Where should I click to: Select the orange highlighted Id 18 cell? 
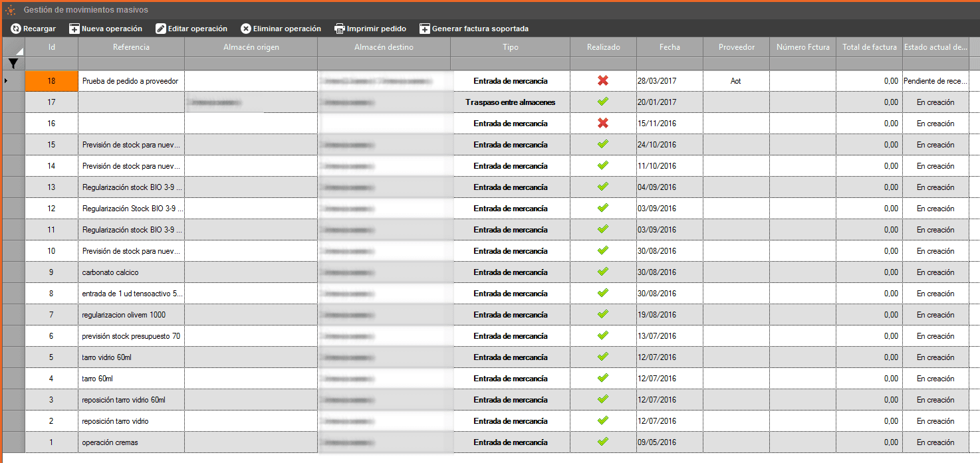(51, 80)
